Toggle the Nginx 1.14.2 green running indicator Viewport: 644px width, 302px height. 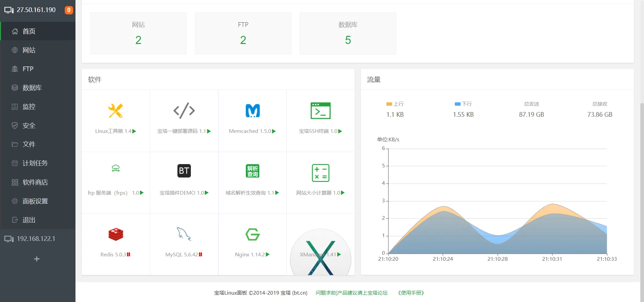pos(268,254)
